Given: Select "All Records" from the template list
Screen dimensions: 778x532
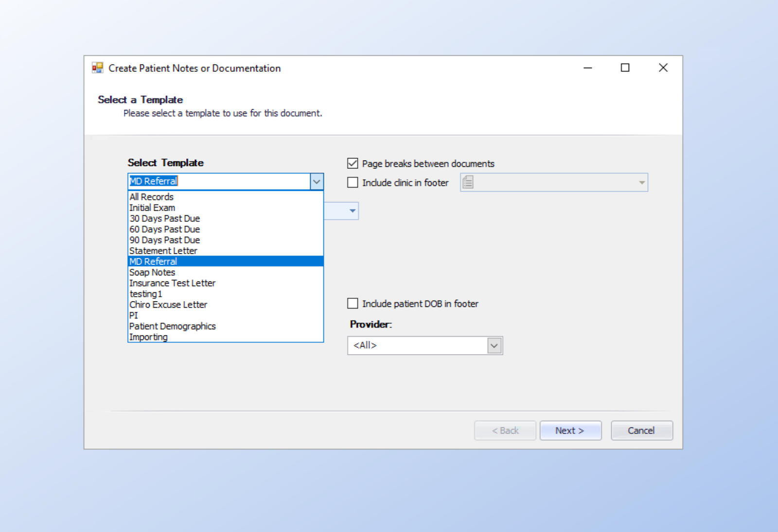Looking at the screenshot, I should coord(151,197).
